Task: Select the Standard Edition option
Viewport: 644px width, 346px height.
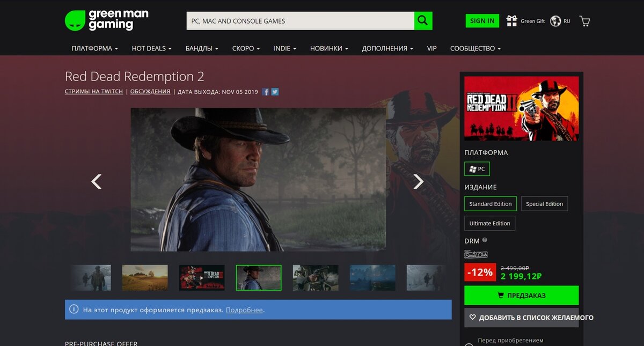Action: [x=490, y=204]
